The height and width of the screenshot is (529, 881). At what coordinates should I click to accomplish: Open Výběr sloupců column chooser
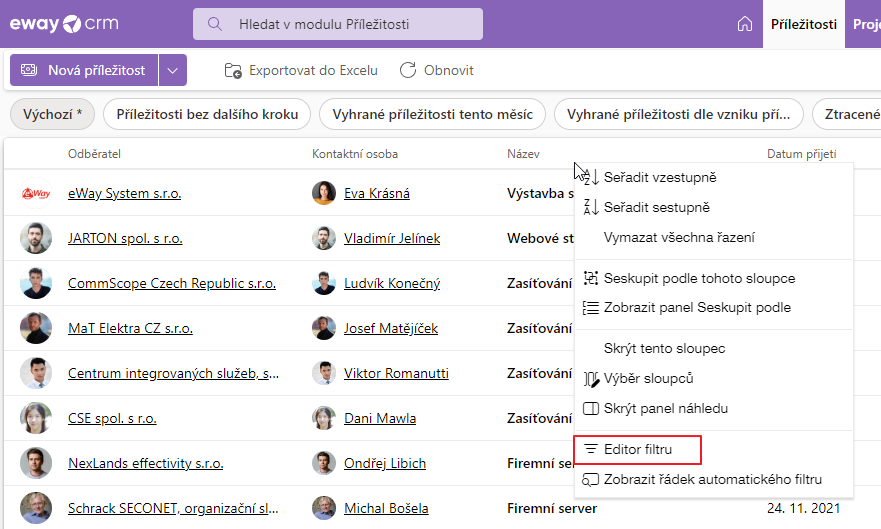(x=648, y=378)
